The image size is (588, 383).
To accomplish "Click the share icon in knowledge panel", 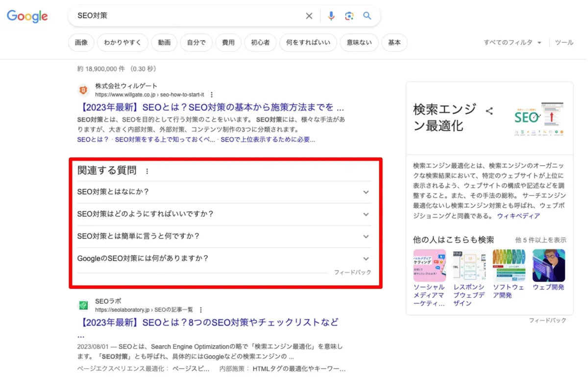I will tap(489, 111).
